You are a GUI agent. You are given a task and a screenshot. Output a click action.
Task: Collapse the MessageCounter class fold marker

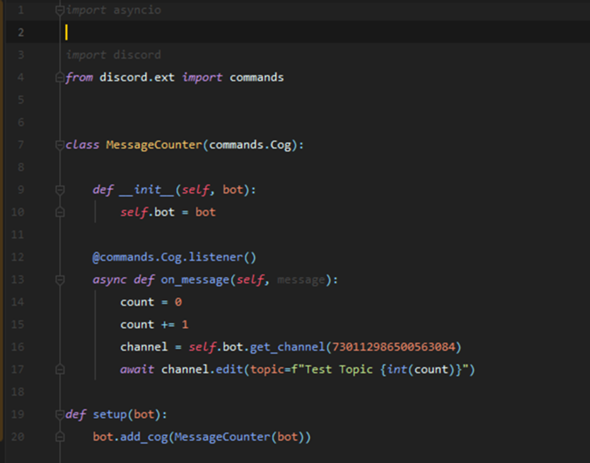pos(60,145)
